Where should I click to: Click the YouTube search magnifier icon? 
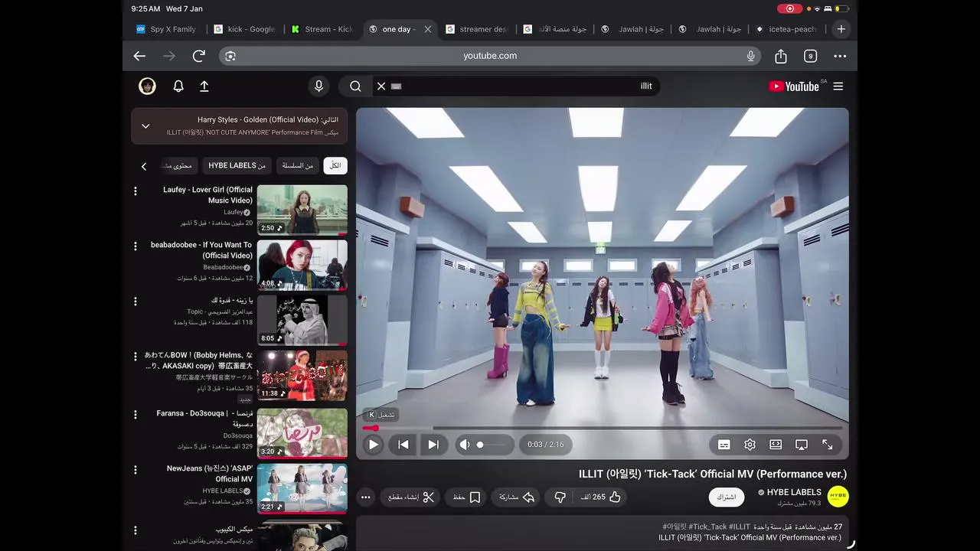(x=355, y=86)
